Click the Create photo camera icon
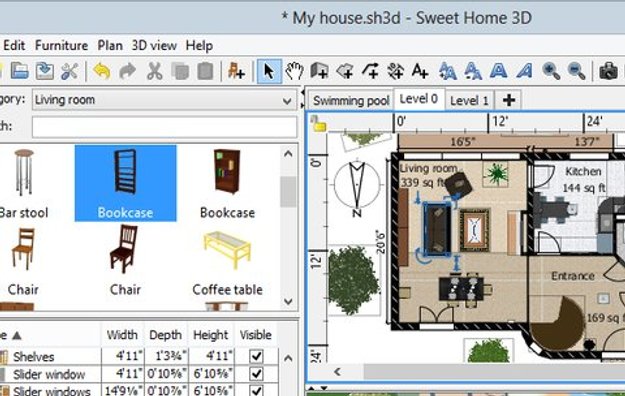Image resolution: width=625 pixels, height=396 pixels. pos(608,71)
